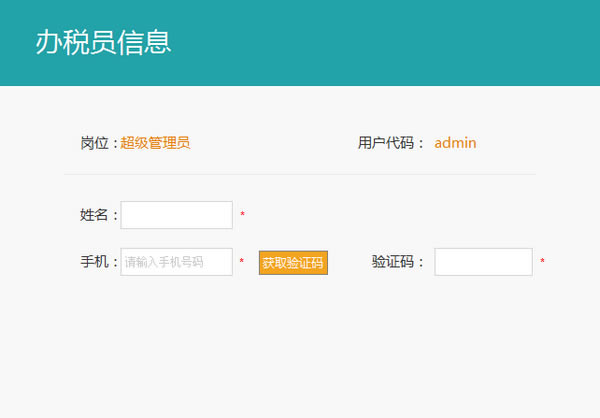Click the 手机 phone number input field

point(176,262)
